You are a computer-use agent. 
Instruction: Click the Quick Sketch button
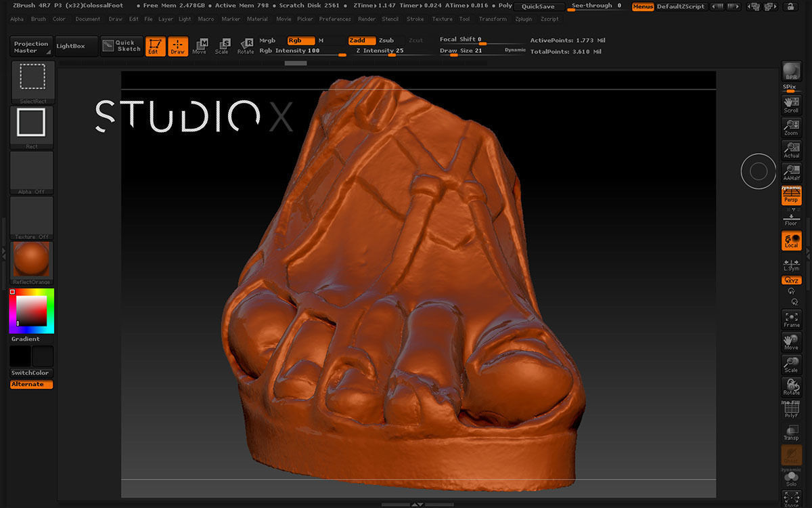tap(122, 46)
